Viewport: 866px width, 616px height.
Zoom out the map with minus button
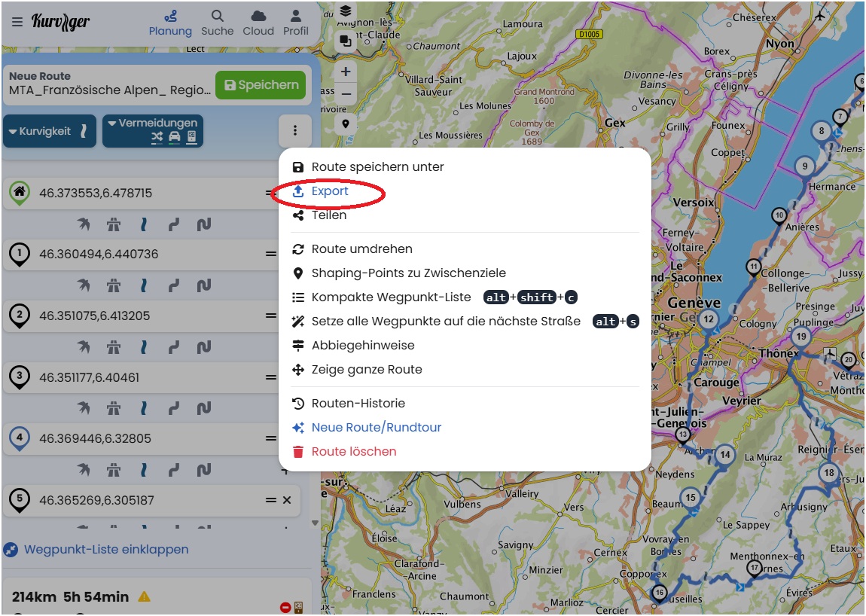click(346, 94)
